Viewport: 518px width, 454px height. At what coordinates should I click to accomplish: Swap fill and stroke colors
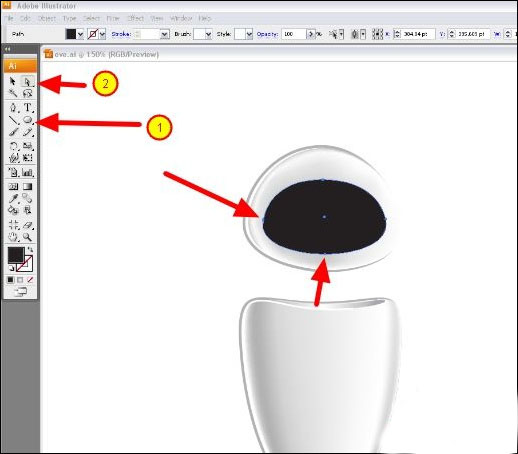coord(30,249)
